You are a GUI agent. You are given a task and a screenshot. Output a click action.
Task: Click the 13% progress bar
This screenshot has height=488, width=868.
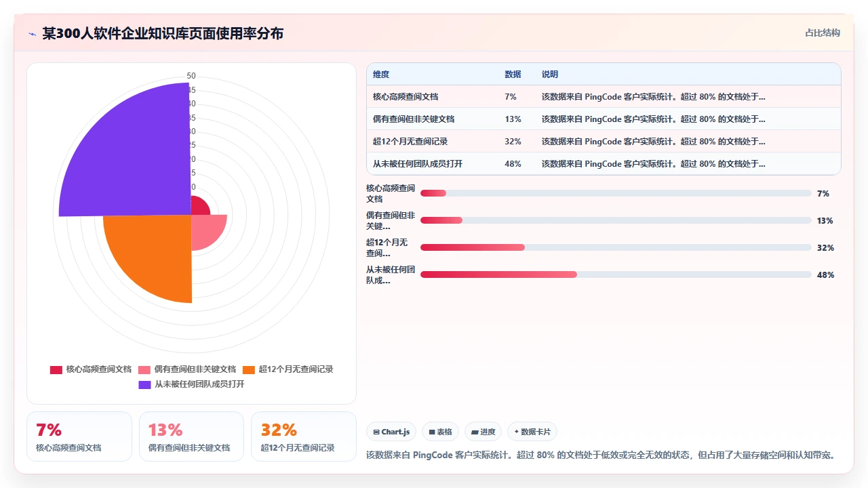(x=616, y=220)
